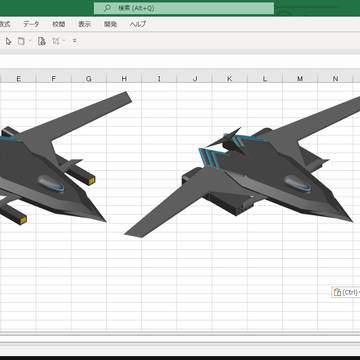Select column J header
The height and width of the screenshot is (360, 360).
point(194,79)
